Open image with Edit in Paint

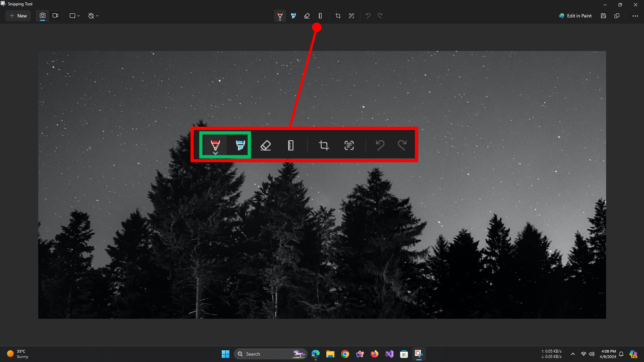tap(575, 16)
